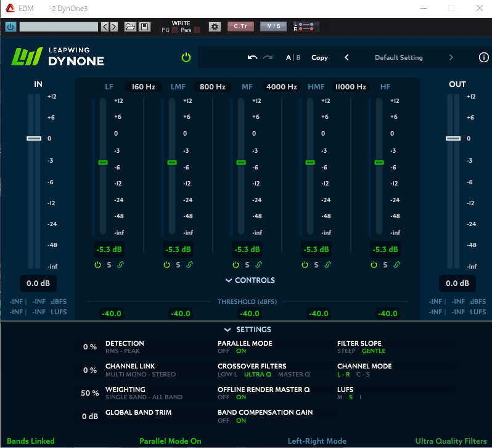
Task: Click the IN fader handle
Action: click(34, 139)
